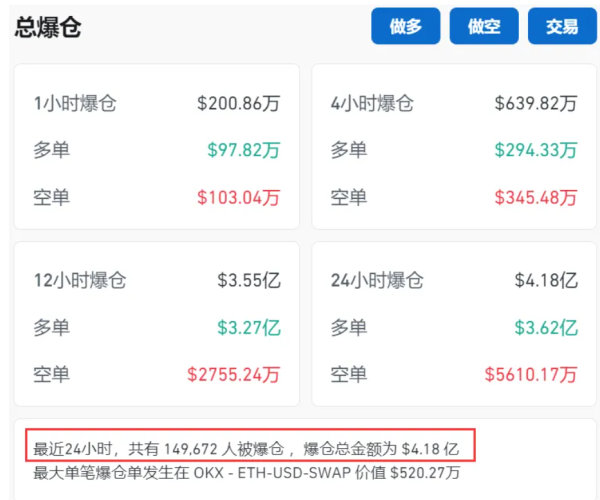Select the $345.48万 short value
The width and height of the screenshot is (600, 500).
[x=536, y=197]
